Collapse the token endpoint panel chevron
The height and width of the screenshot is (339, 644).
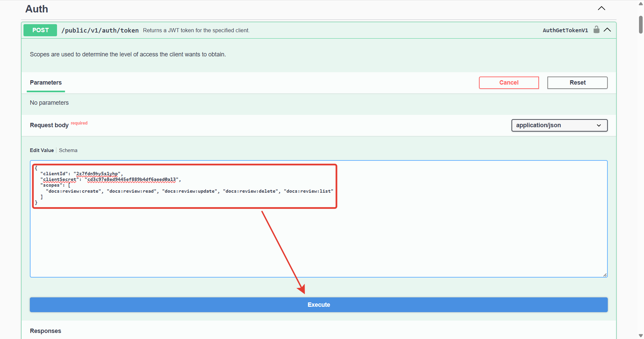[608, 30]
